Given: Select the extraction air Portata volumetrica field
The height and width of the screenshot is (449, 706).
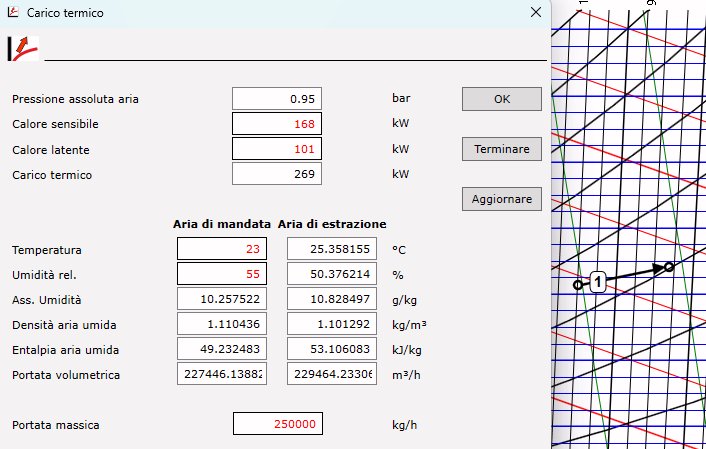Looking at the screenshot, I should [x=331, y=374].
